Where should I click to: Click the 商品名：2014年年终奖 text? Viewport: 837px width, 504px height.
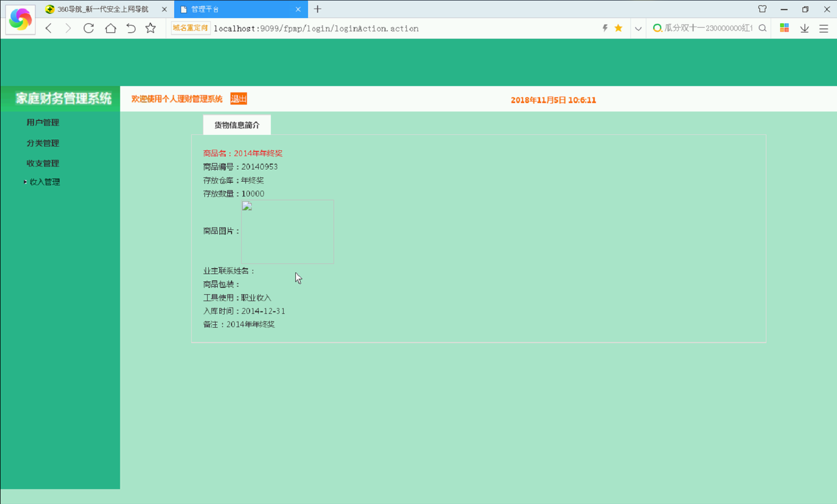pos(243,153)
